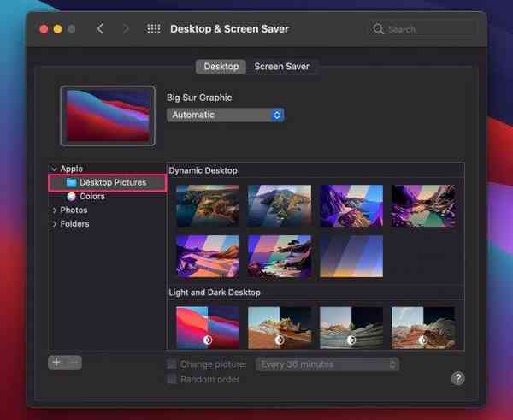Select the Desktop tab
513x420 pixels.
point(221,67)
